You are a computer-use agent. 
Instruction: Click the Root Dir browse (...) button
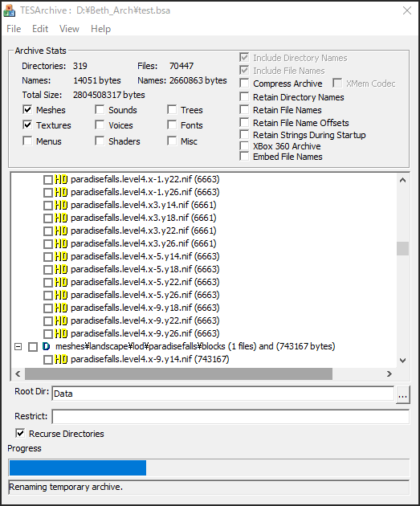(403, 394)
